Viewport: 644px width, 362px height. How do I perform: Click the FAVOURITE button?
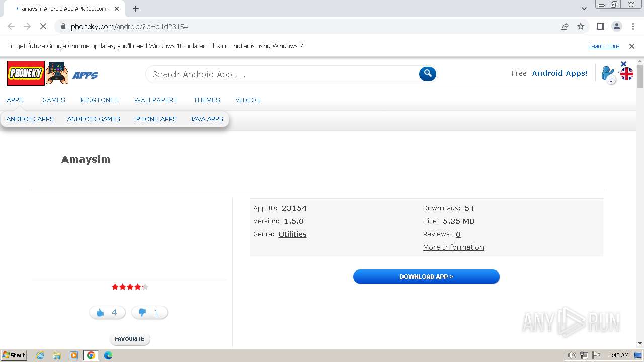click(x=129, y=339)
